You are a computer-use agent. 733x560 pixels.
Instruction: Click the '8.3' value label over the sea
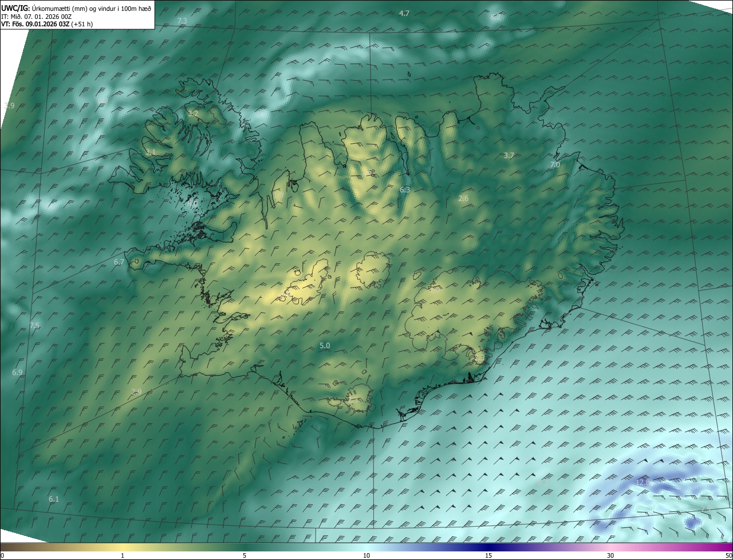click(x=543, y=483)
